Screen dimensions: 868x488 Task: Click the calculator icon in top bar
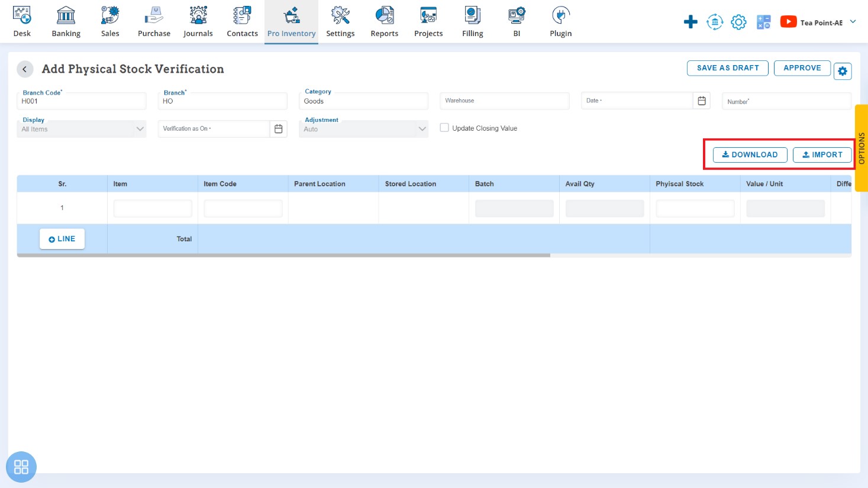coord(763,22)
